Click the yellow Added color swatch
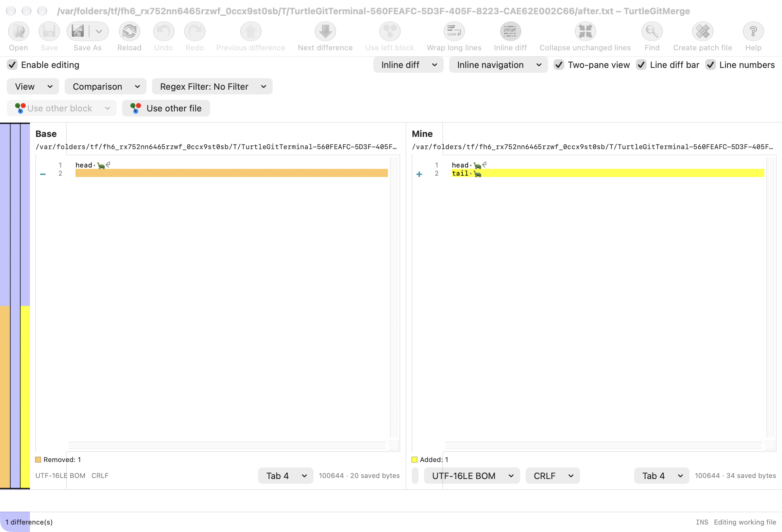782x532 pixels. point(414,460)
